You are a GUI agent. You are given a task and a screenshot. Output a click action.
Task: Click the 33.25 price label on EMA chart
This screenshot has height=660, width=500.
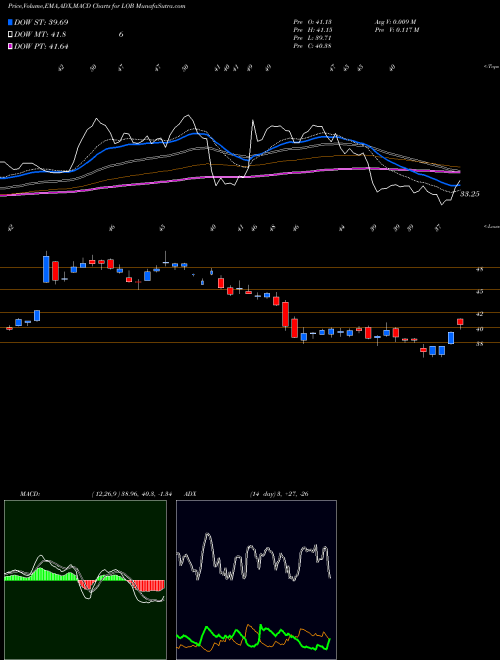tap(469, 194)
